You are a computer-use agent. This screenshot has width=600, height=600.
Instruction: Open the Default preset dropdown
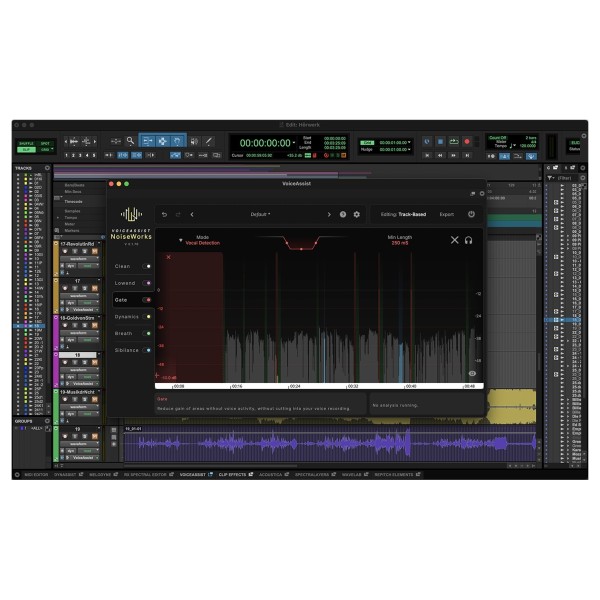click(x=260, y=215)
